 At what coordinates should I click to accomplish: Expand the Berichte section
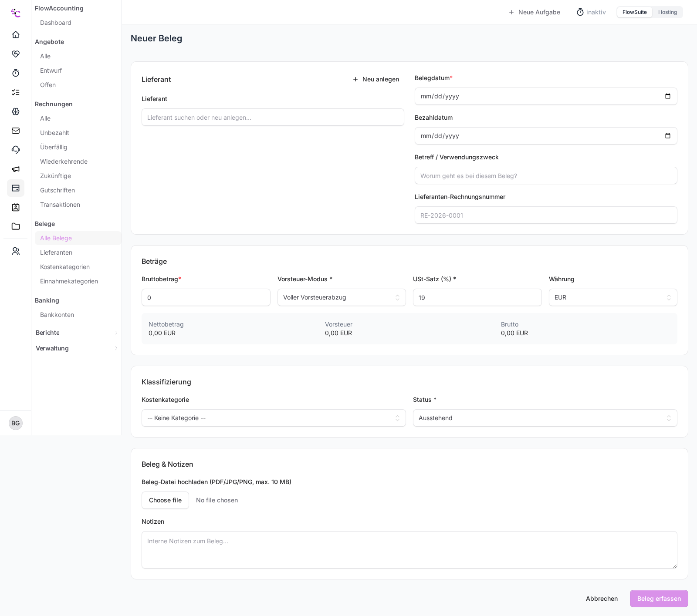pyautogui.click(x=77, y=333)
